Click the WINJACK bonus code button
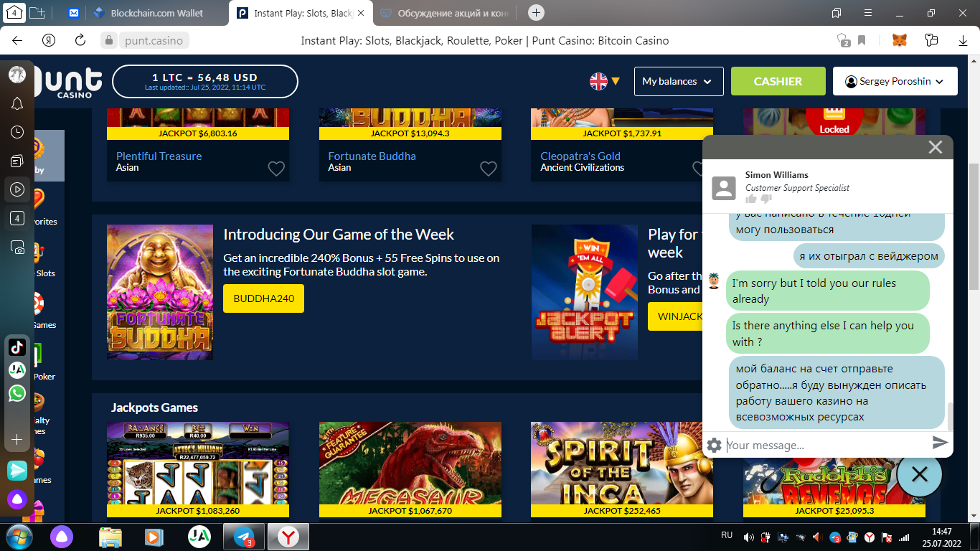 pyautogui.click(x=675, y=316)
